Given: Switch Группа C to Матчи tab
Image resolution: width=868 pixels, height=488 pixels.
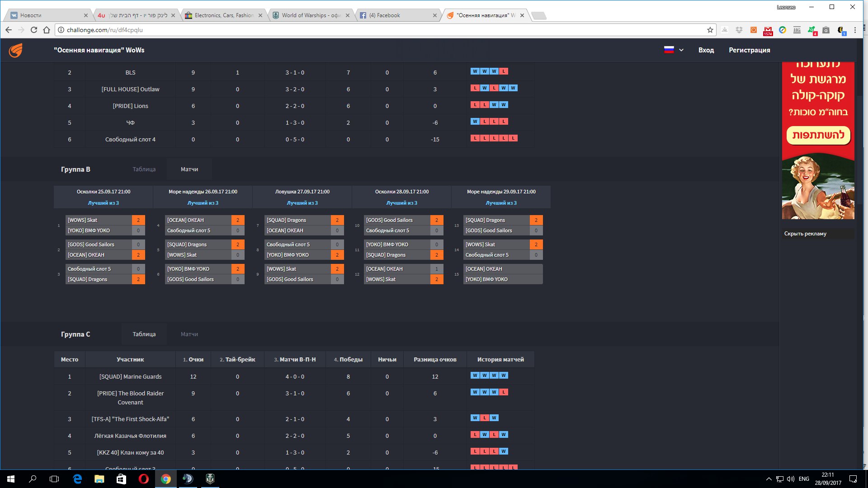Looking at the screenshot, I should click(x=189, y=334).
